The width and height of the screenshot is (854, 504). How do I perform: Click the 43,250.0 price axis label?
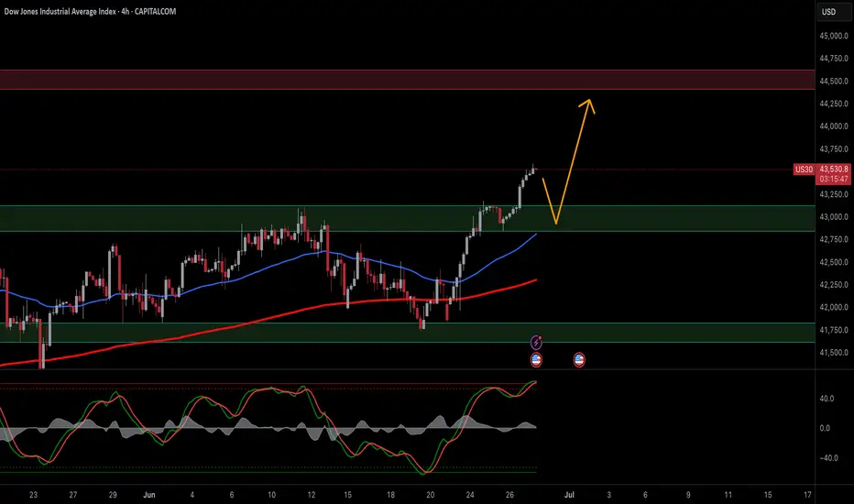[x=834, y=194]
